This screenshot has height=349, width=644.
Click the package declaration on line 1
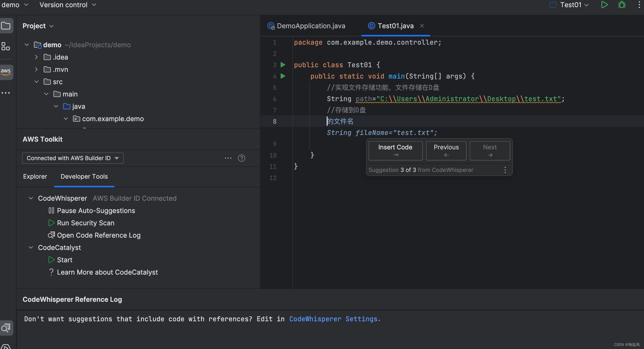[x=367, y=42]
